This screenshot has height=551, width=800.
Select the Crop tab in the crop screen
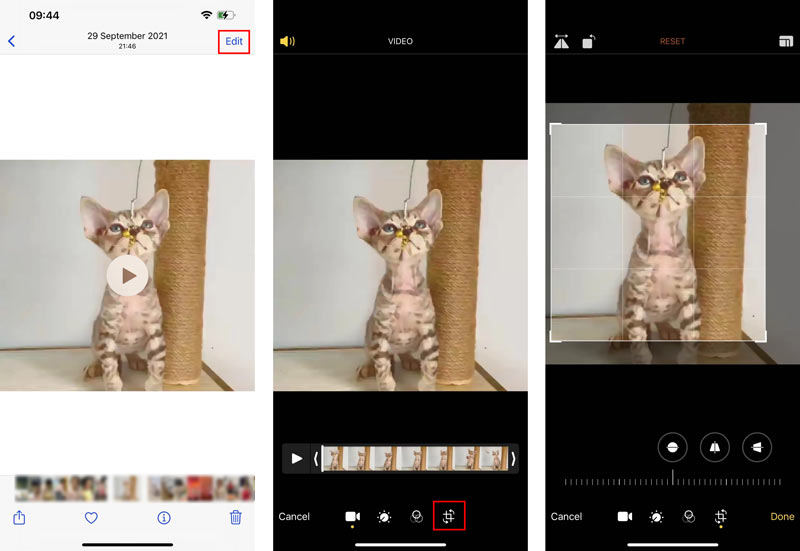pos(721,516)
